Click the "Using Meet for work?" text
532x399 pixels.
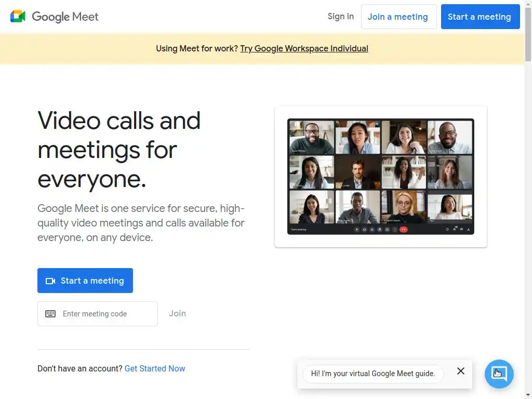tap(197, 48)
